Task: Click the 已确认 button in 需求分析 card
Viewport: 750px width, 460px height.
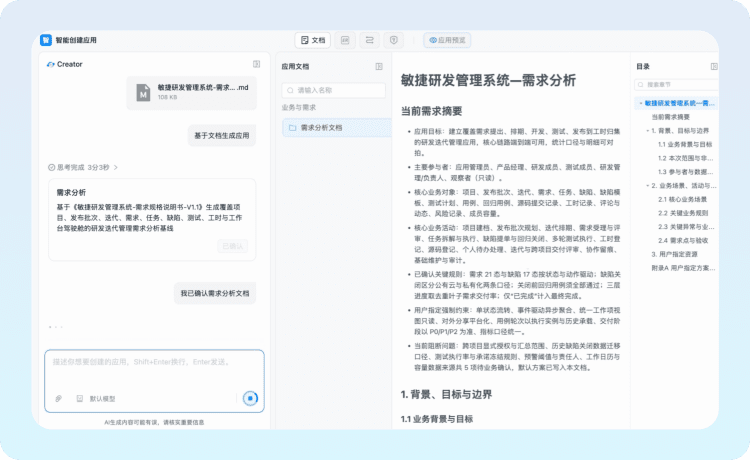Action: 232,246
